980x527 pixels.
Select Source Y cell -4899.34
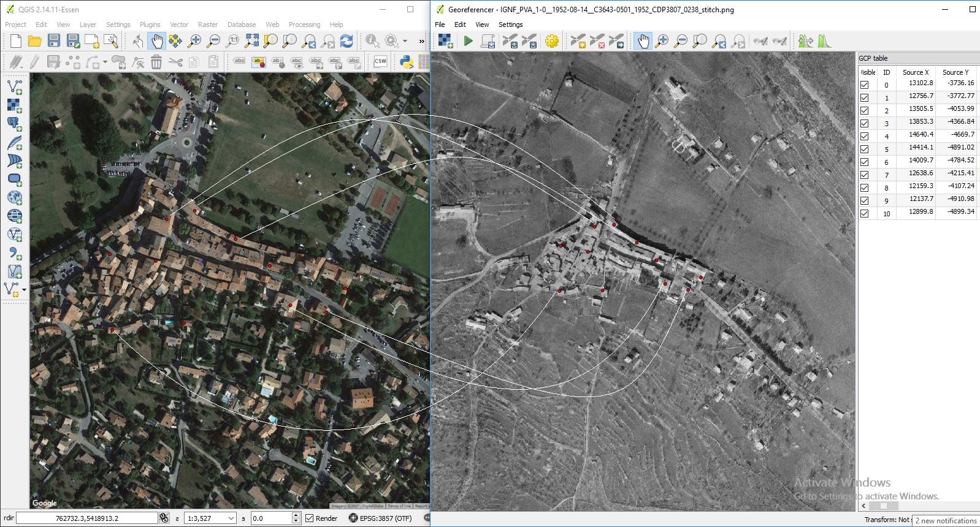coord(956,212)
